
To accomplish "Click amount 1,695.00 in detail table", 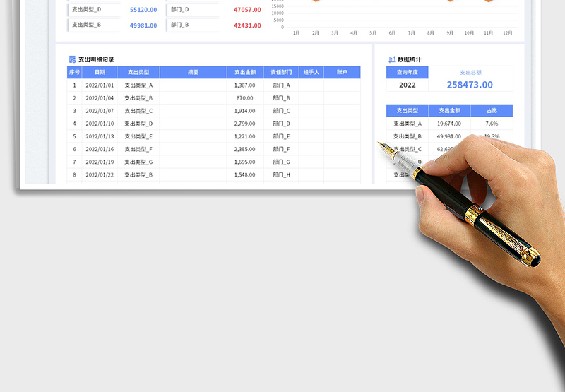I will [245, 162].
